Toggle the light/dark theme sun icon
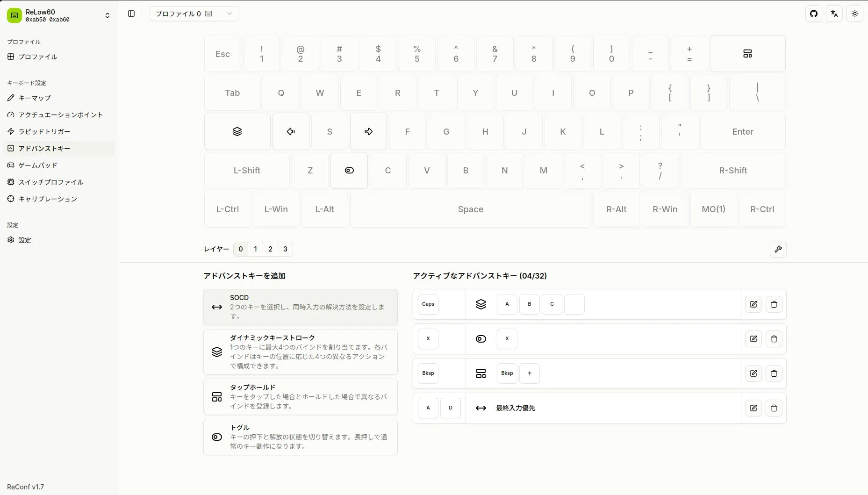This screenshot has width=868, height=495. (x=855, y=14)
